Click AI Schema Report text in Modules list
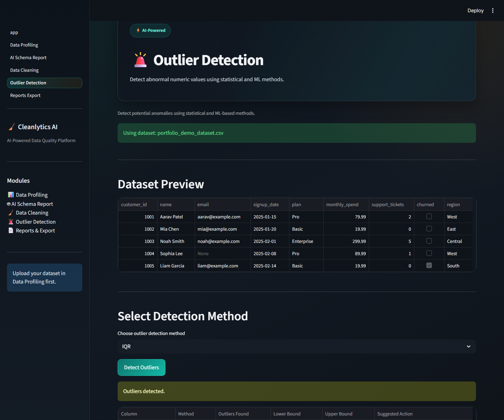504x420 pixels. (x=32, y=204)
